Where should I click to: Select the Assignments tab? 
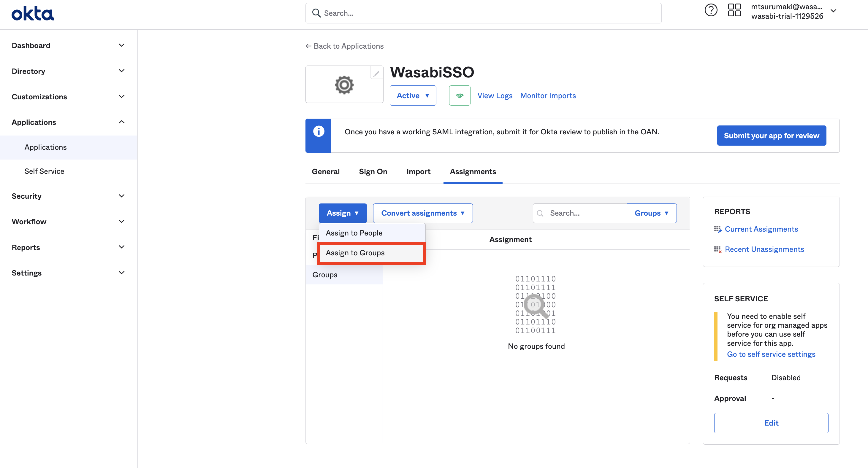click(x=473, y=172)
